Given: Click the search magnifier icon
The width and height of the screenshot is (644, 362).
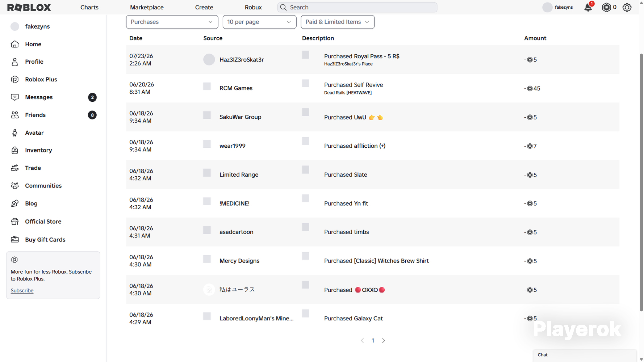Looking at the screenshot, I should (283, 7).
